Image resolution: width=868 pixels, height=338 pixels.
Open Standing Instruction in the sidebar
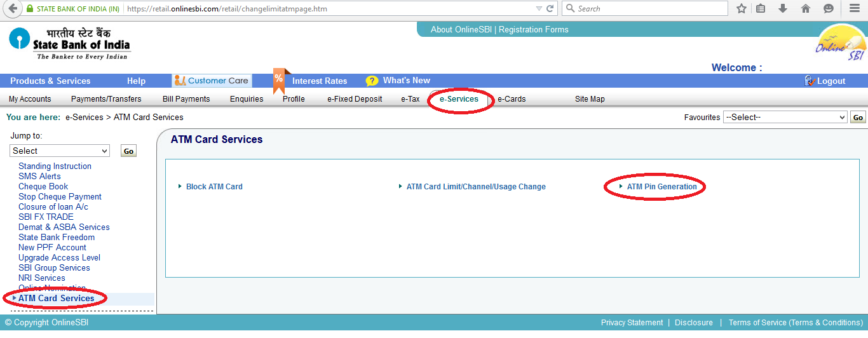[x=55, y=166]
